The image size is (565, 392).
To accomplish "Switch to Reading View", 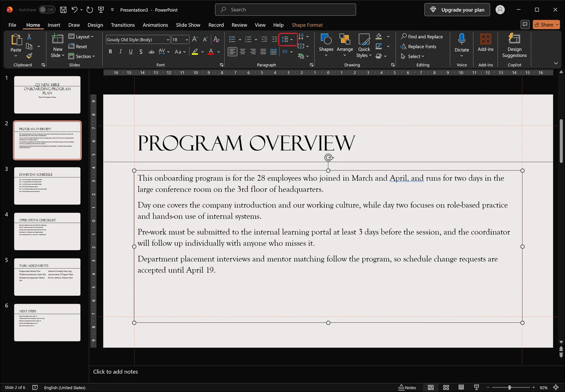I will click(x=461, y=387).
